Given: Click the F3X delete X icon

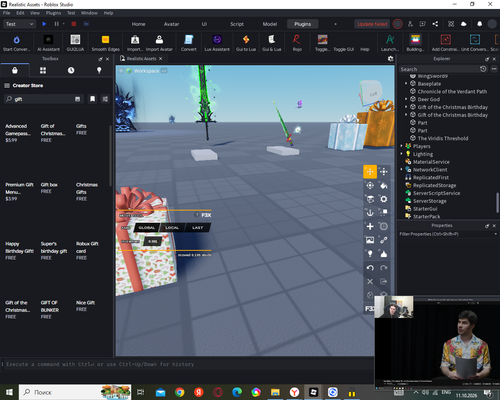Looking at the screenshot, I should point(370,281).
